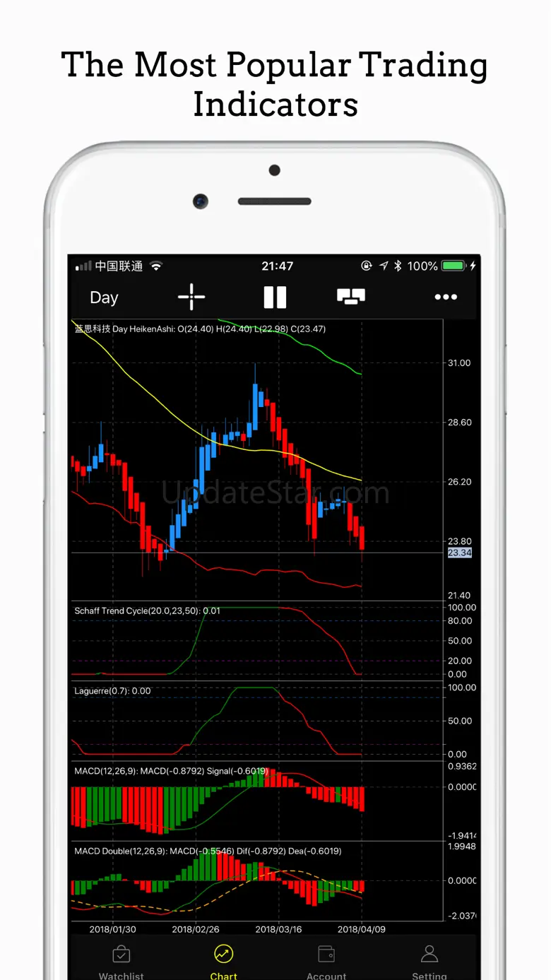The image size is (551, 980).
Task: Open the three-dots more options menu
Action: click(446, 297)
